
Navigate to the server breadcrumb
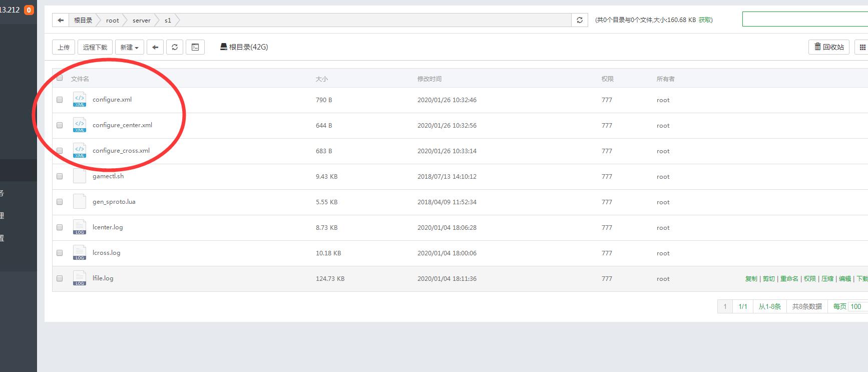[x=141, y=21]
